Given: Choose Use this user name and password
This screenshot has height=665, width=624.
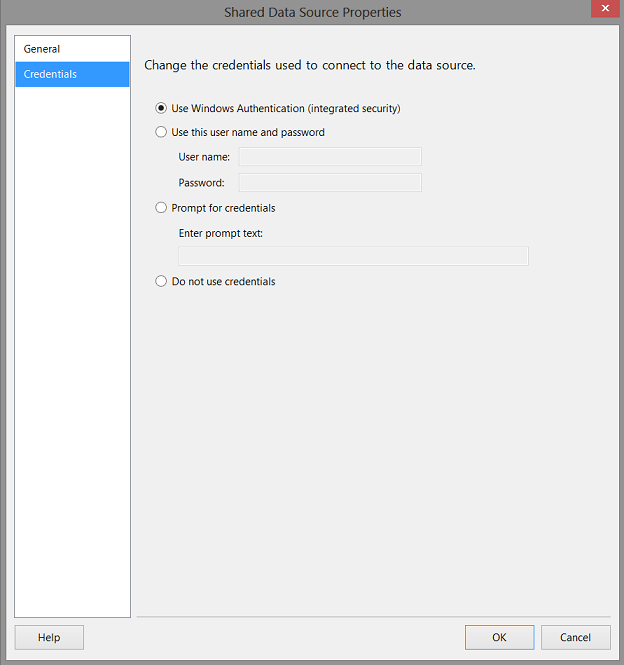Looking at the screenshot, I should [161, 132].
